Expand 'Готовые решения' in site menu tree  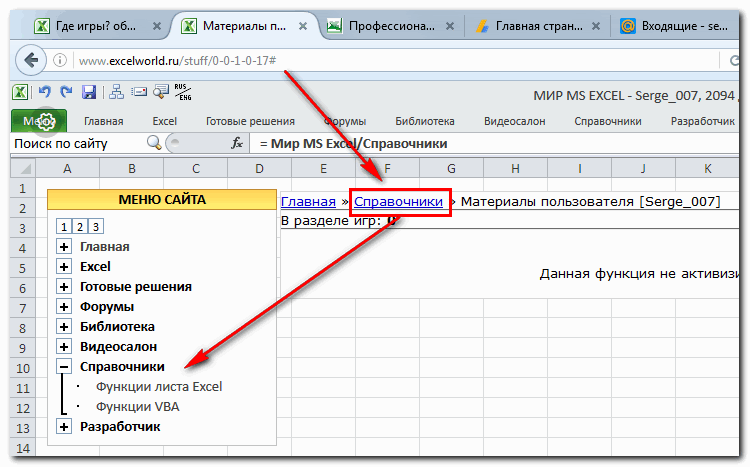point(64,287)
